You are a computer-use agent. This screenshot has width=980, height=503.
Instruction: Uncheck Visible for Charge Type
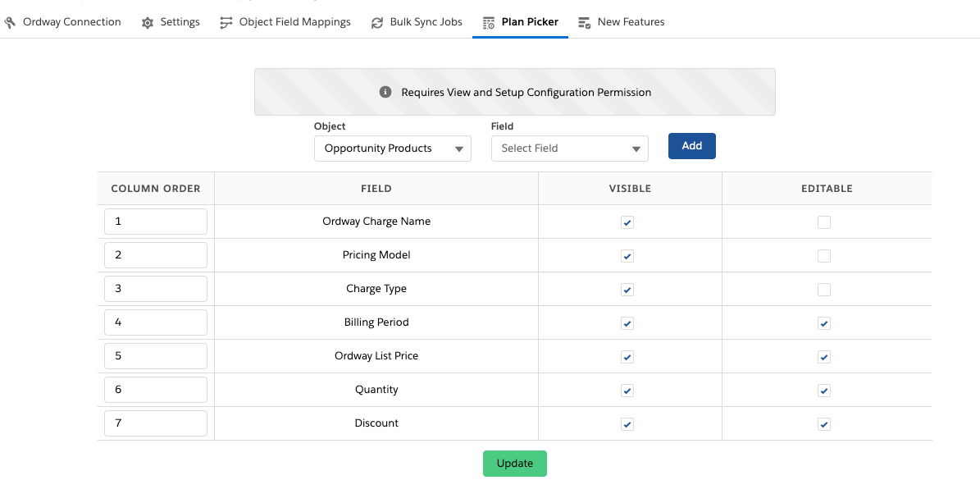pos(627,290)
